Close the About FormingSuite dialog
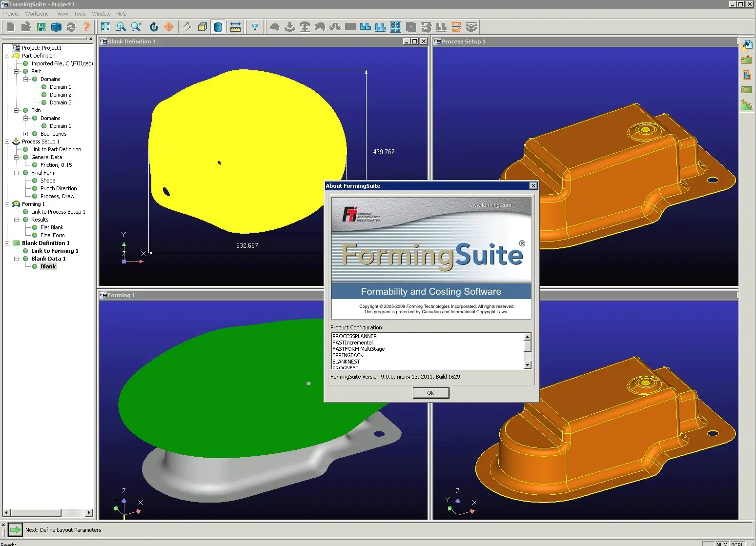Image resolution: width=756 pixels, height=546 pixels. click(x=533, y=186)
